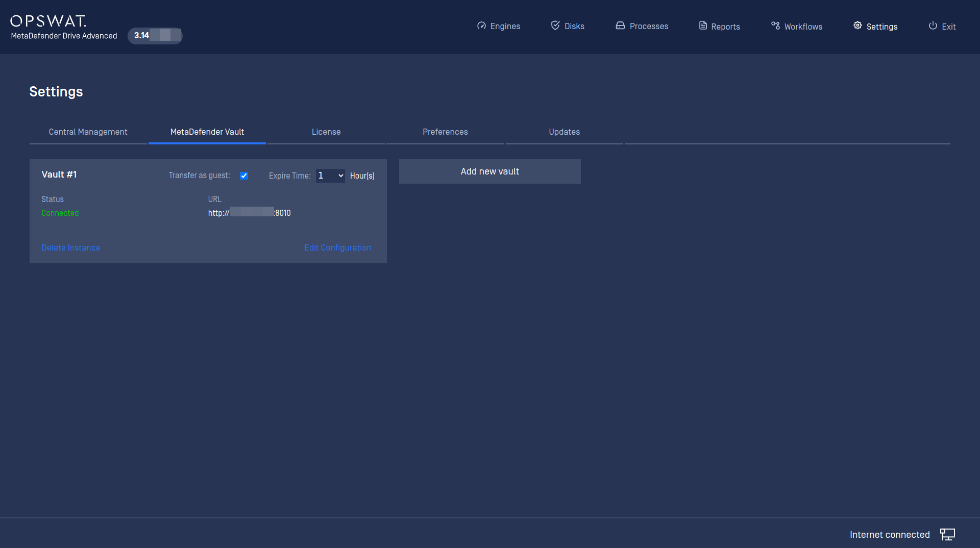Click the Engines gauge icon
Image resolution: width=980 pixels, height=548 pixels.
(481, 26)
